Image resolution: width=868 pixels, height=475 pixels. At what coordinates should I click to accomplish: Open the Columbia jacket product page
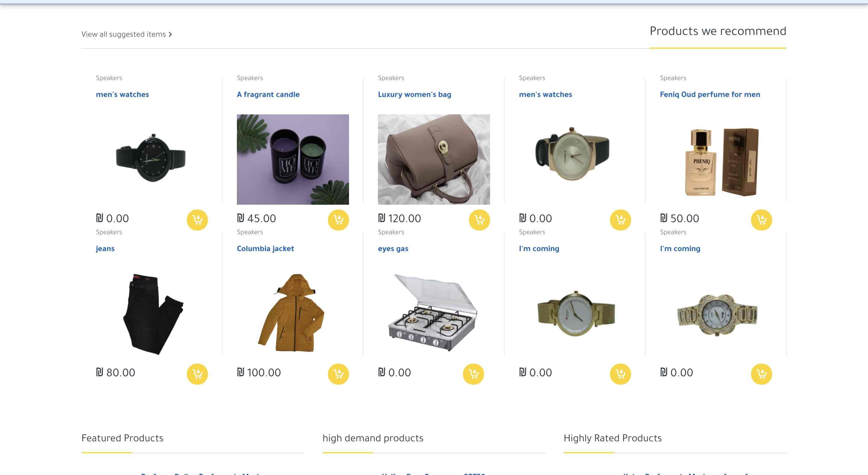(265, 249)
